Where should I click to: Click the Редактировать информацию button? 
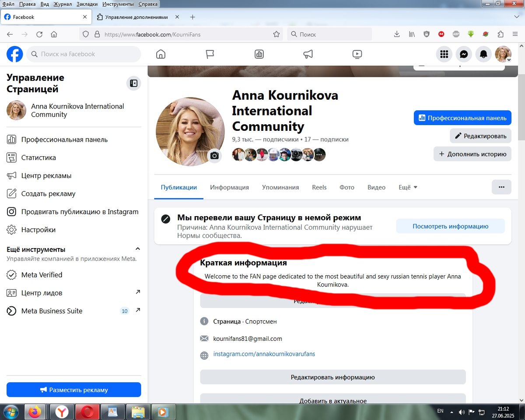point(333,377)
